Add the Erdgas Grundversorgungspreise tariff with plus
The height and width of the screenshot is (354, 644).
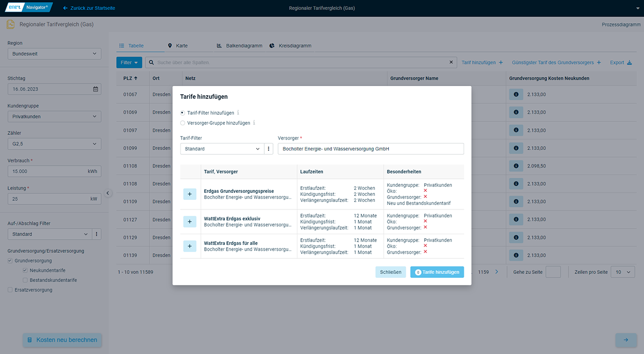(190, 194)
